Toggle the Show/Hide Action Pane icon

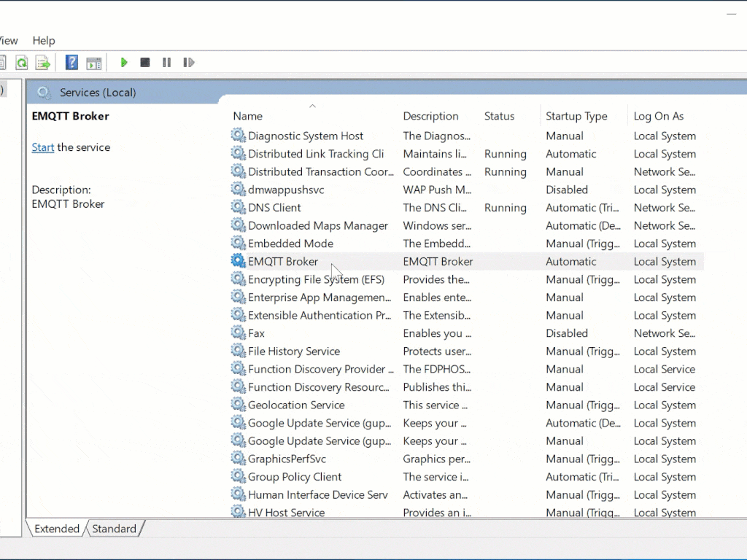pyautogui.click(x=94, y=63)
